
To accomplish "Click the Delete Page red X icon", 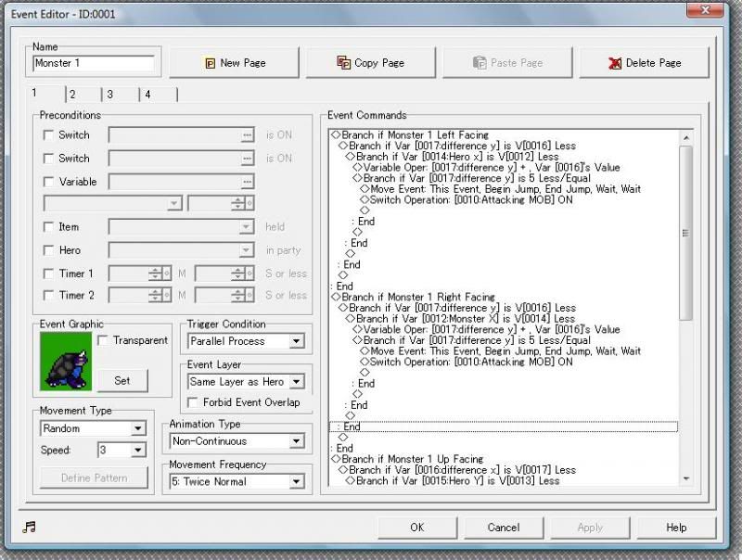I will [x=616, y=63].
